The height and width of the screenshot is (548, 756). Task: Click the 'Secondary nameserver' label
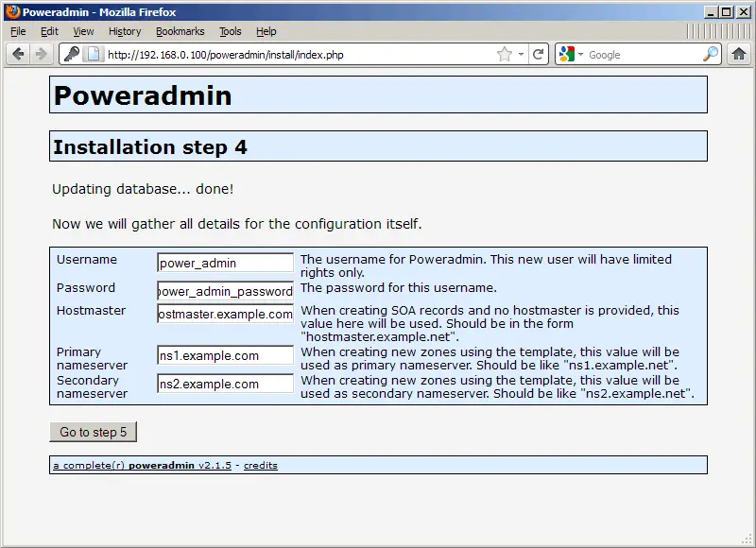pyautogui.click(x=92, y=387)
